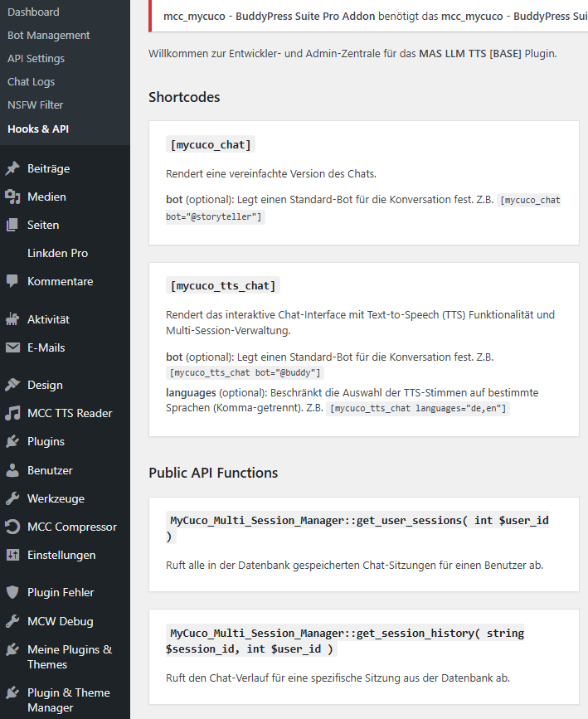Click the Werkzeuge wrench icon

tap(12, 498)
